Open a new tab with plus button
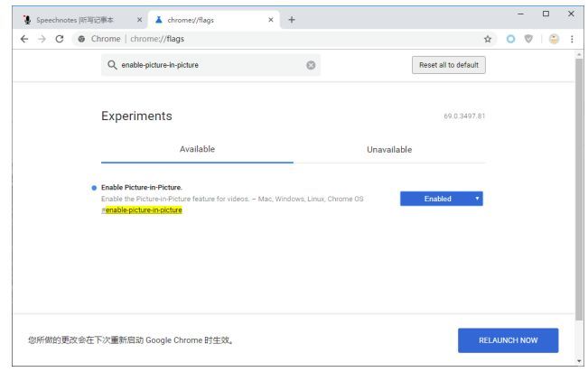 tap(292, 20)
